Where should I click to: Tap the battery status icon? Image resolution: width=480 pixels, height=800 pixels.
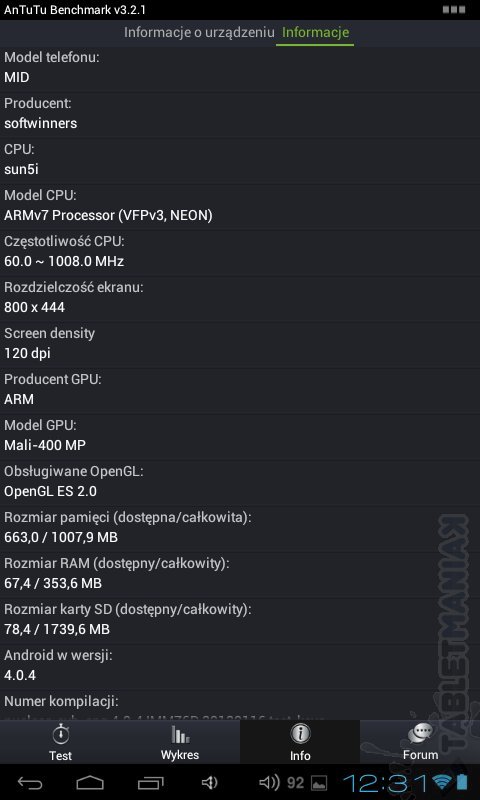(462, 782)
